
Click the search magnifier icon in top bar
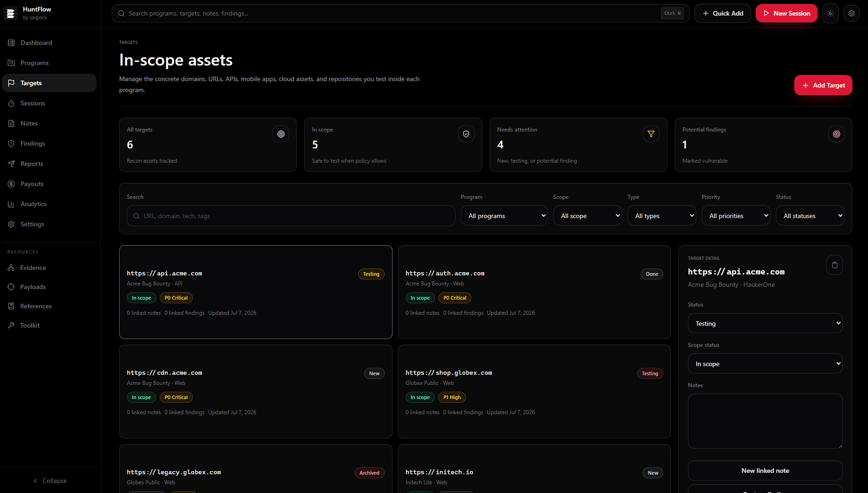pyautogui.click(x=121, y=13)
